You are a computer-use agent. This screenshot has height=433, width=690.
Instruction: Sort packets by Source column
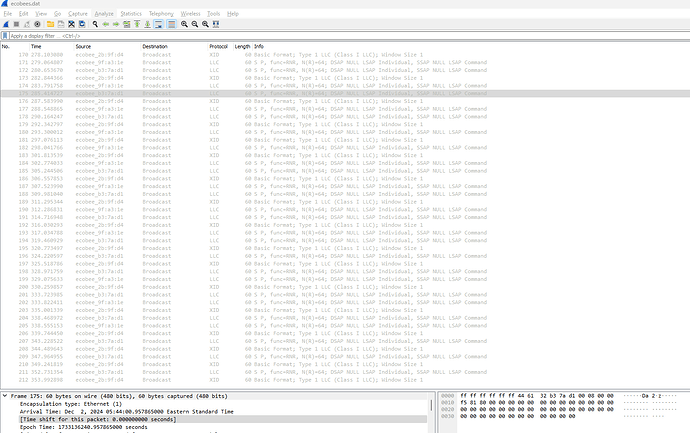click(x=107, y=46)
